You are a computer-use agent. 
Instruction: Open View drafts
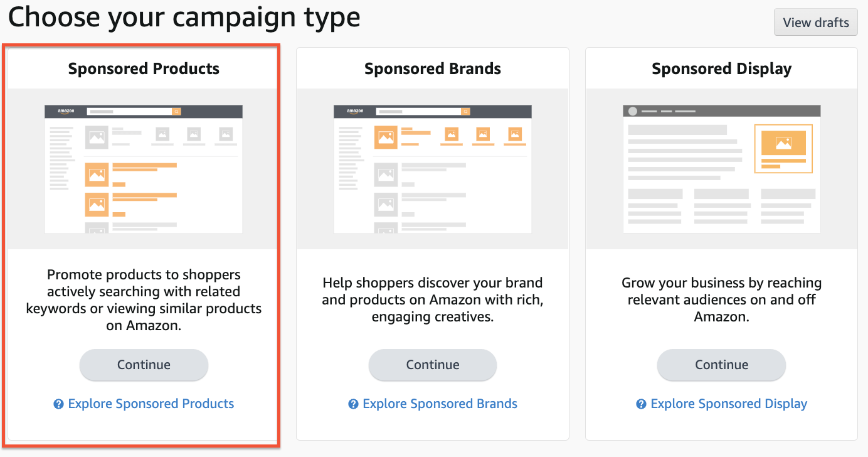(815, 22)
